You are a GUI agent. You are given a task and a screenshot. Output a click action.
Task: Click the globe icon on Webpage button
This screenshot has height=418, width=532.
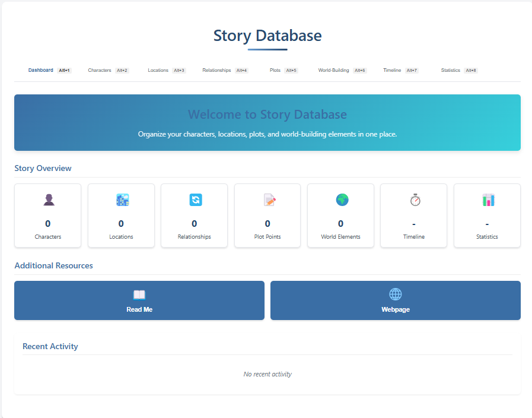click(395, 294)
